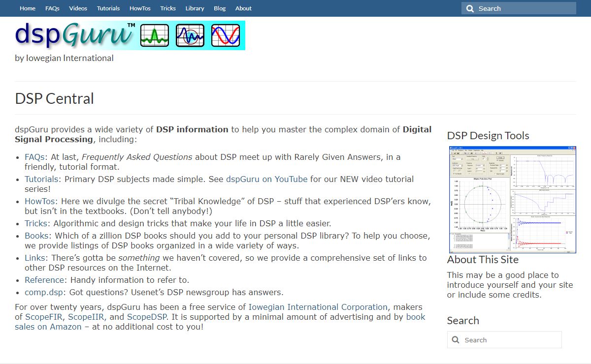The width and height of the screenshot is (591, 364).
Task: Open Tricks in the top navigation bar
Action: pos(168,8)
